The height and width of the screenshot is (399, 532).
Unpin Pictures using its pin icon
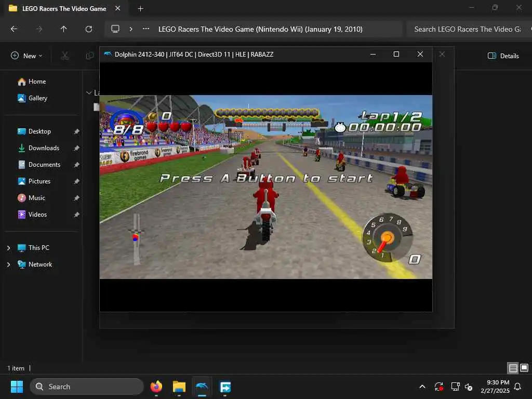(77, 181)
